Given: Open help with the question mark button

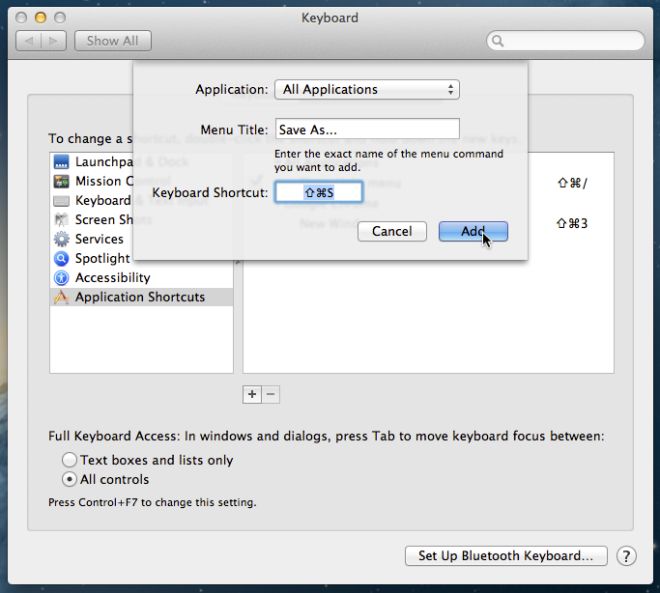Looking at the screenshot, I should 626,556.
